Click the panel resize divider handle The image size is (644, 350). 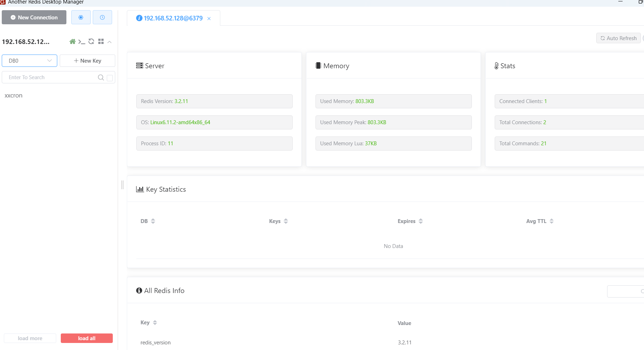122,185
